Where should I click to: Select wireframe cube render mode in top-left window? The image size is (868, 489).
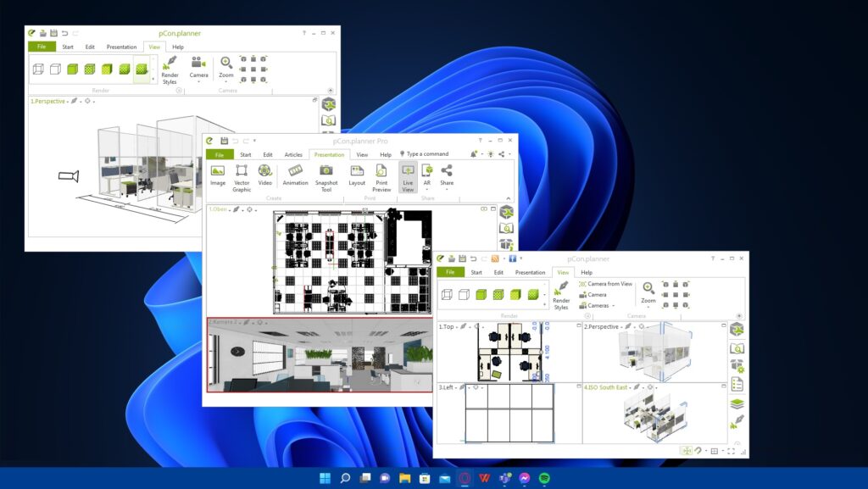38,69
